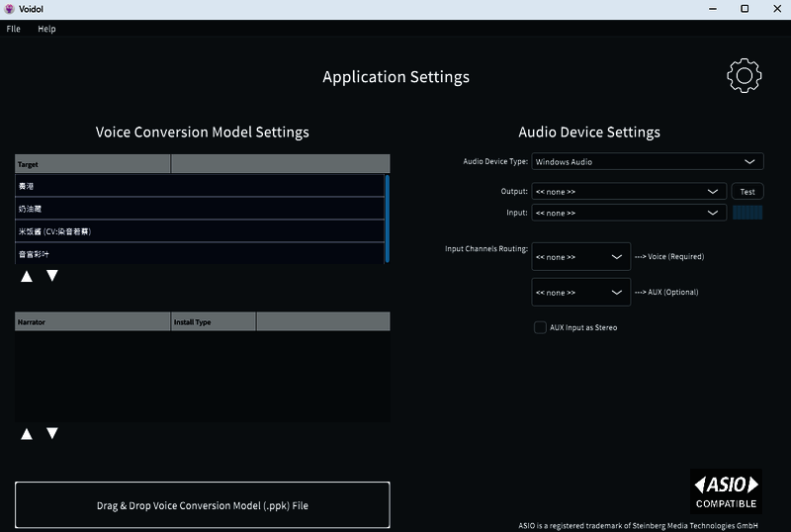Image resolution: width=791 pixels, height=532 pixels.
Task: Click the up arrow under Target list
Action: (x=27, y=276)
